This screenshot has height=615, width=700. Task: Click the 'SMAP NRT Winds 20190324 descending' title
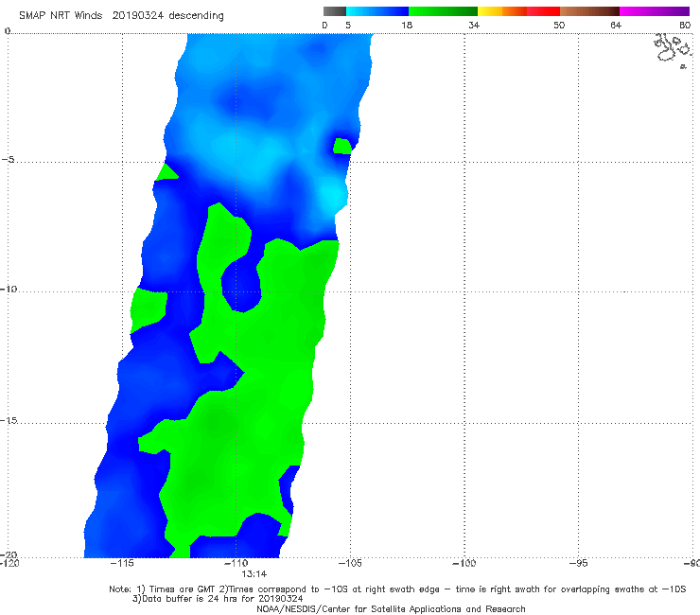click(121, 16)
